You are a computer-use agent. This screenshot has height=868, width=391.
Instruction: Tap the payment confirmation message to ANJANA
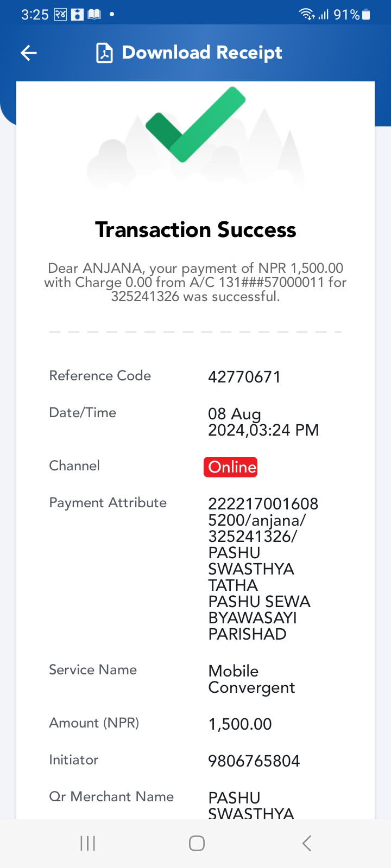point(195,282)
